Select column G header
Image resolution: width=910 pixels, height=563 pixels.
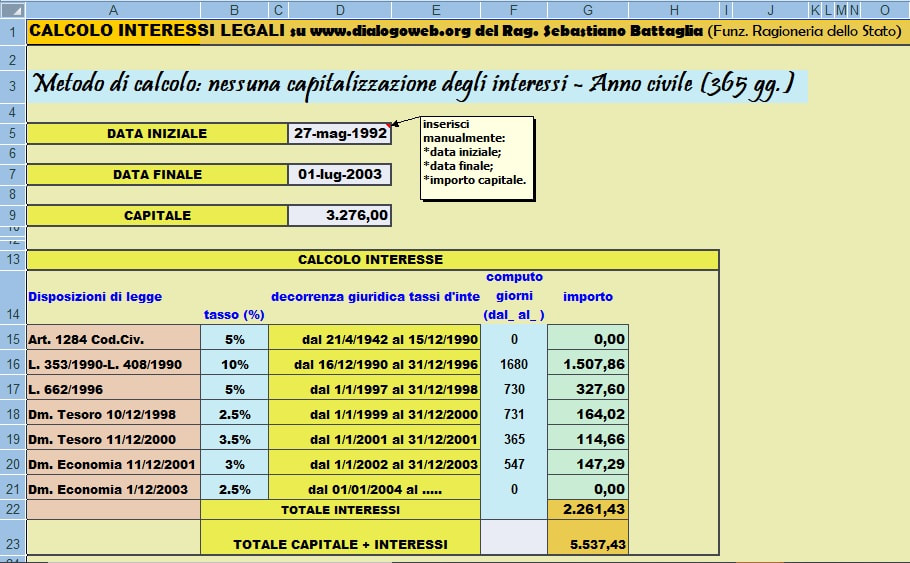click(587, 9)
